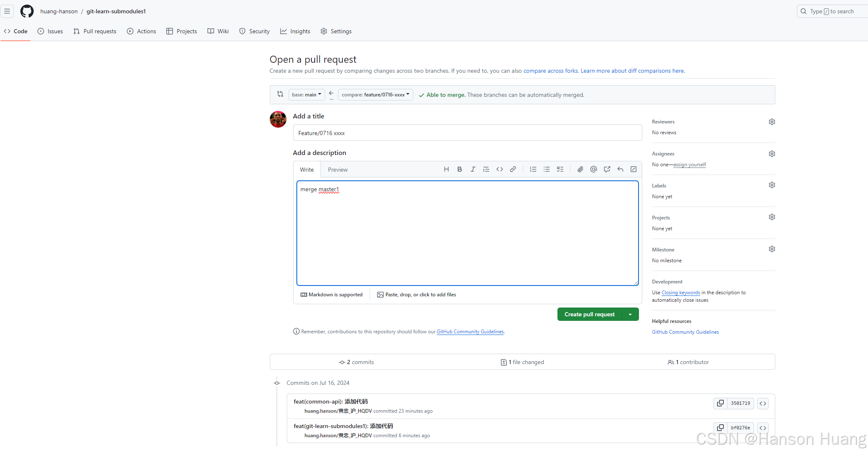This screenshot has width=868, height=453.
Task: Click the compare branches swap icon
Action: pos(280,94)
